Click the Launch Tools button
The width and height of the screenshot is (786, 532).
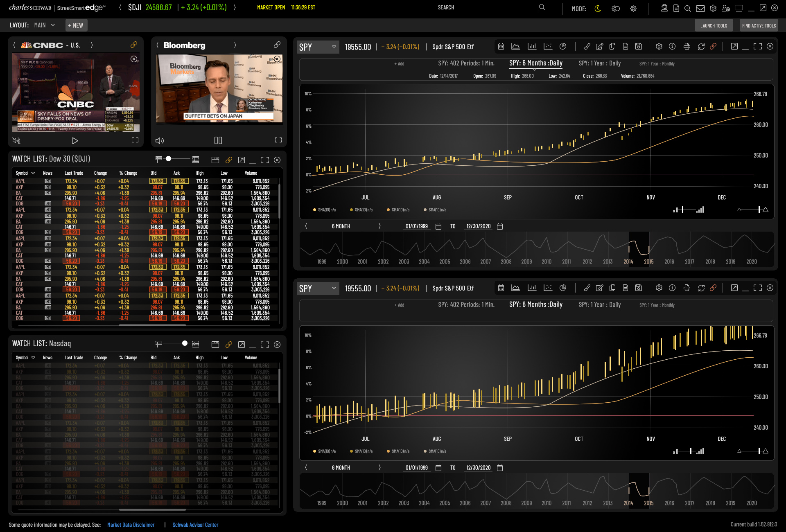(x=714, y=25)
